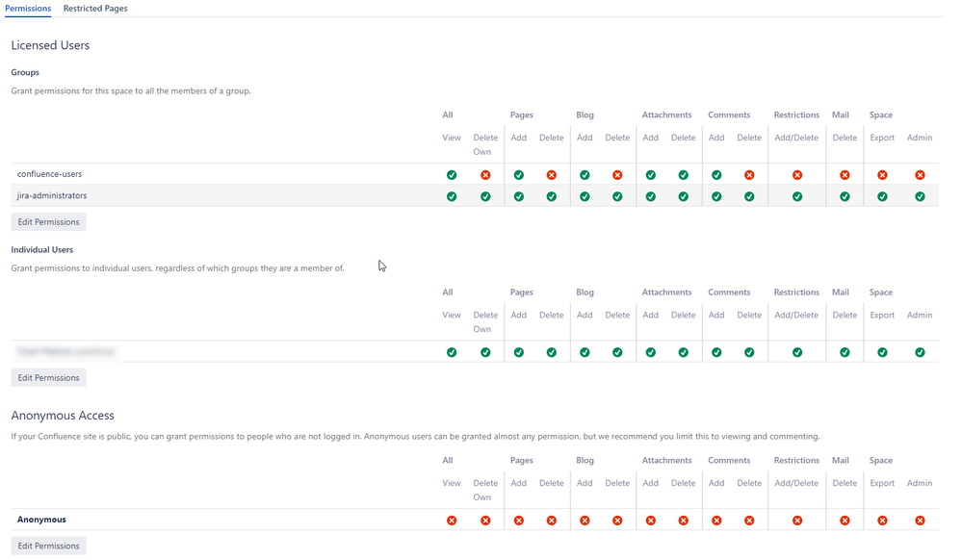Click confluence-users Space Export red cross
The width and height of the screenshot is (962, 560).
[x=882, y=175]
